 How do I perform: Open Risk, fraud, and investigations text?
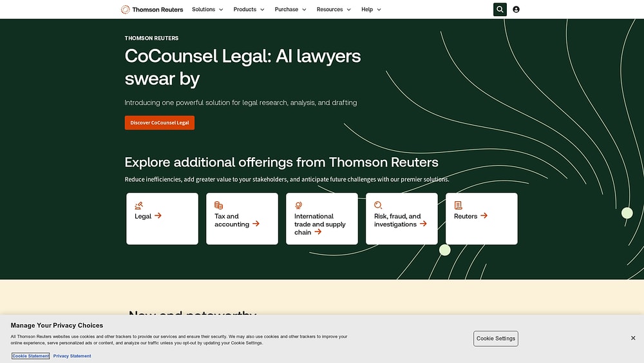[397, 220]
